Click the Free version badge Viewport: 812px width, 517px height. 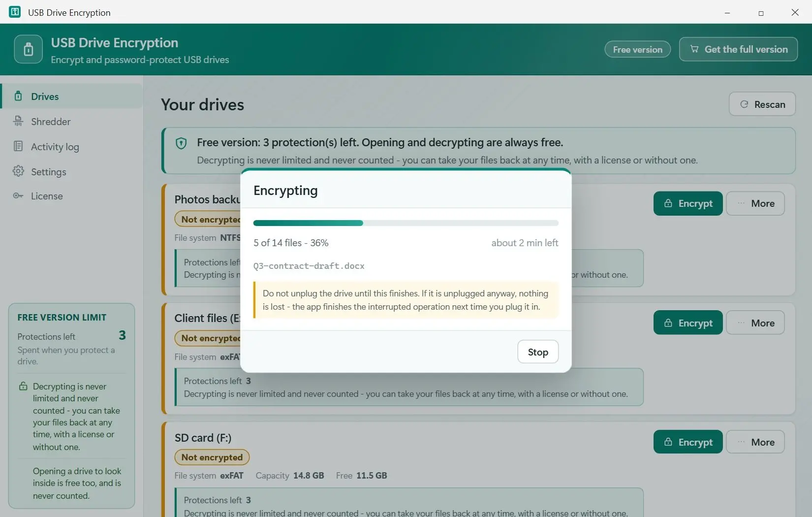click(637, 49)
